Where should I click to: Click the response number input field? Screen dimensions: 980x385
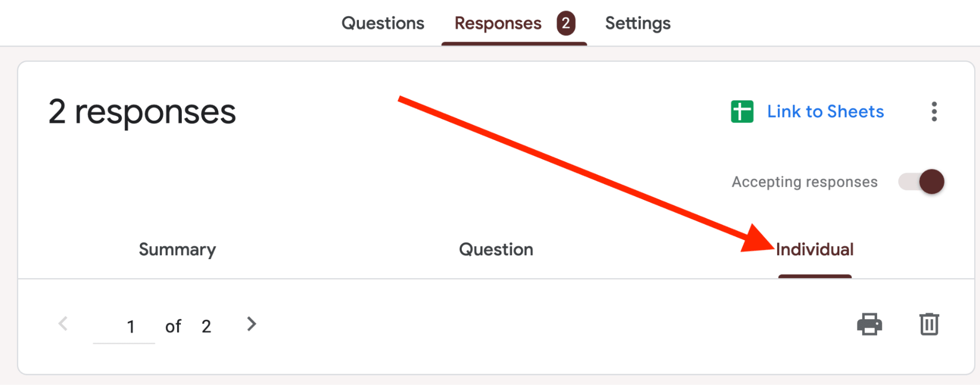tap(131, 325)
